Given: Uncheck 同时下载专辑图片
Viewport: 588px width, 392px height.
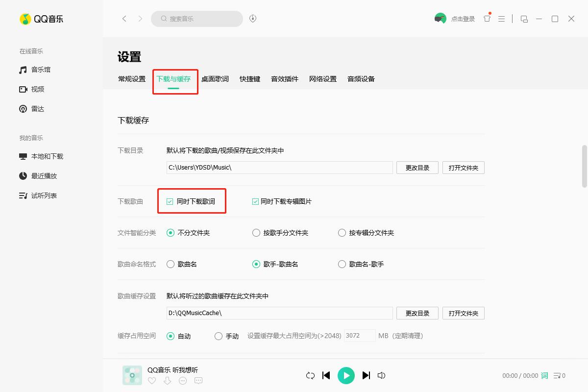Looking at the screenshot, I should [x=255, y=201].
